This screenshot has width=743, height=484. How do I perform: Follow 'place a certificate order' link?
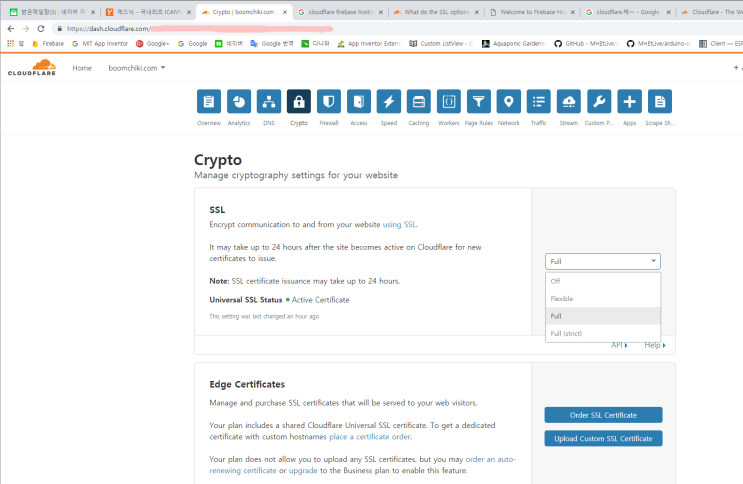[x=370, y=437]
